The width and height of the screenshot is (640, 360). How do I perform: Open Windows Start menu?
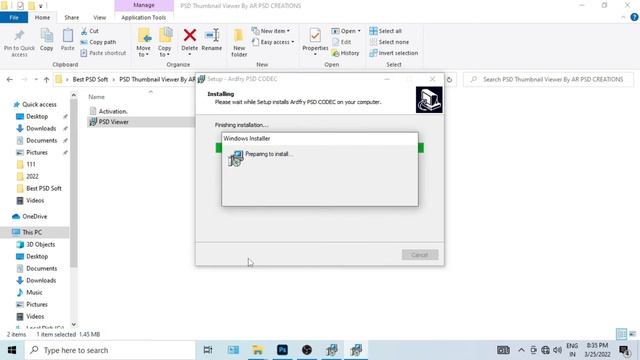pyautogui.click(x=12, y=350)
